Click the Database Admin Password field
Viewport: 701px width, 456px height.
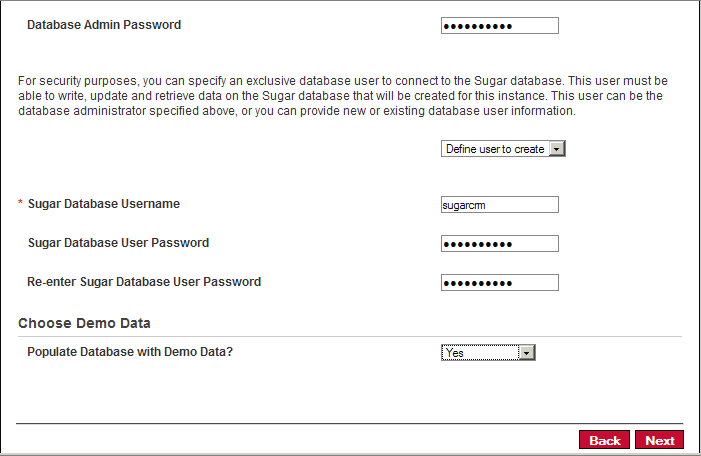(499, 25)
